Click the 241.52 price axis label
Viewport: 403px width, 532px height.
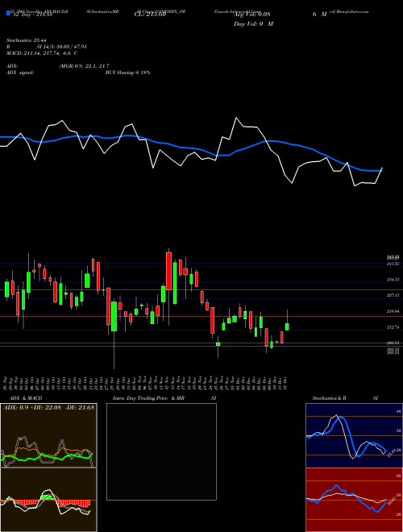click(393, 264)
